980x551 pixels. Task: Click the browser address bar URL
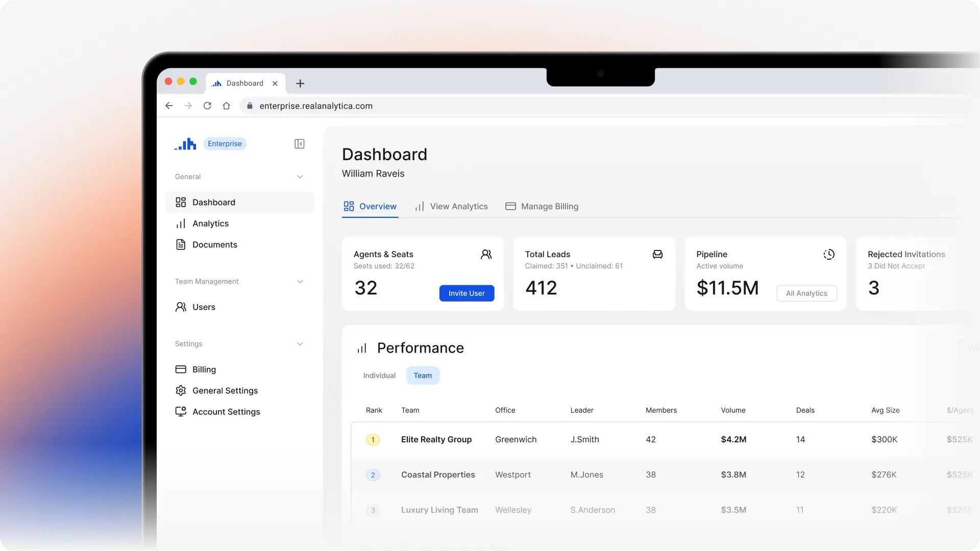tap(315, 106)
